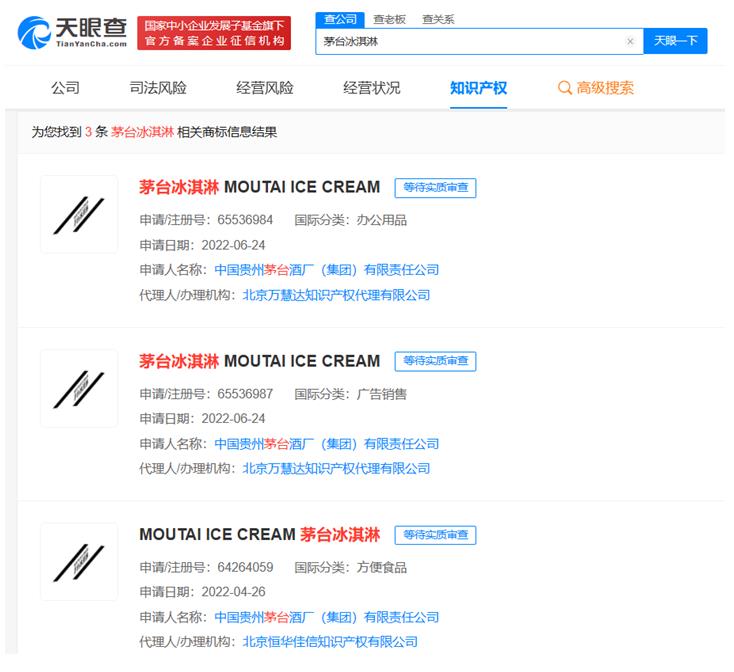Click 等待实质审查 status badge of 方便食品 trademark
The height and width of the screenshot is (672, 734).
coord(435,535)
